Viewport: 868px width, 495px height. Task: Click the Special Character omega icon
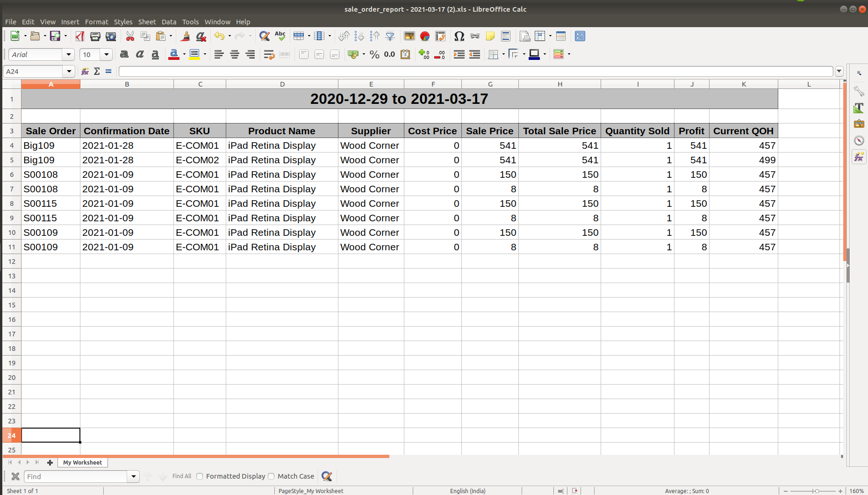pyautogui.click(x=459, y=36)
